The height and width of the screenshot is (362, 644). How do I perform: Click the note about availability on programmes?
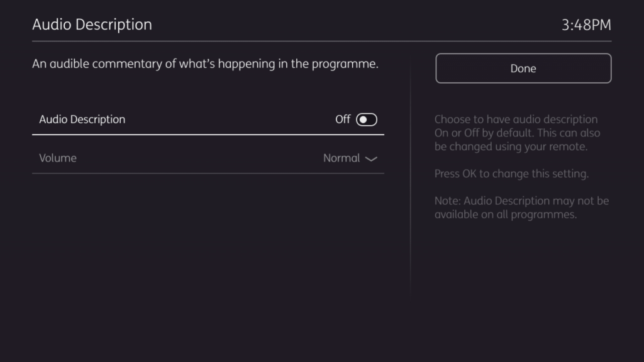(x=521, y=208)
